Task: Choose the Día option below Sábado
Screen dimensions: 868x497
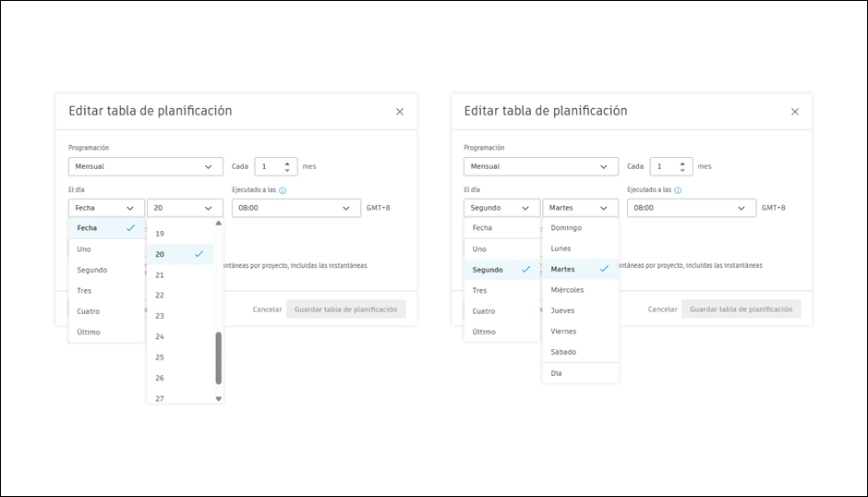Action: (x=556, y=373)
